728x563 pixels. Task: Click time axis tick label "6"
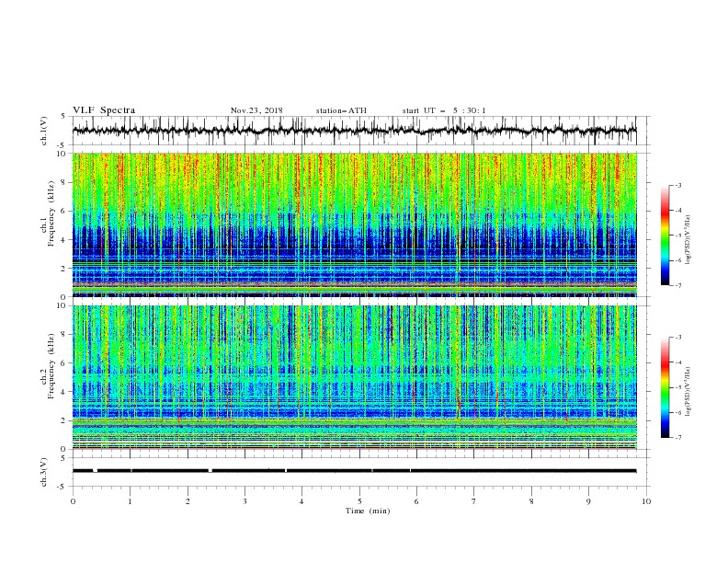416,501
